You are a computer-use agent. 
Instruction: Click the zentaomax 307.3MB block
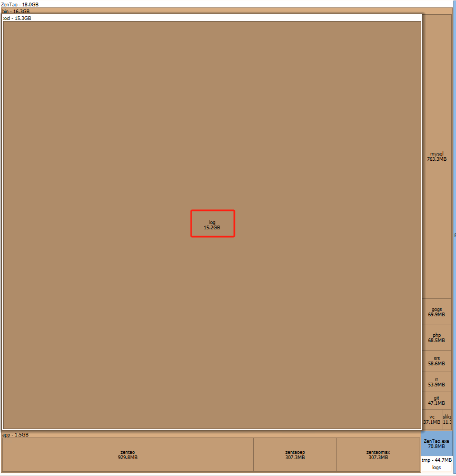378,455
